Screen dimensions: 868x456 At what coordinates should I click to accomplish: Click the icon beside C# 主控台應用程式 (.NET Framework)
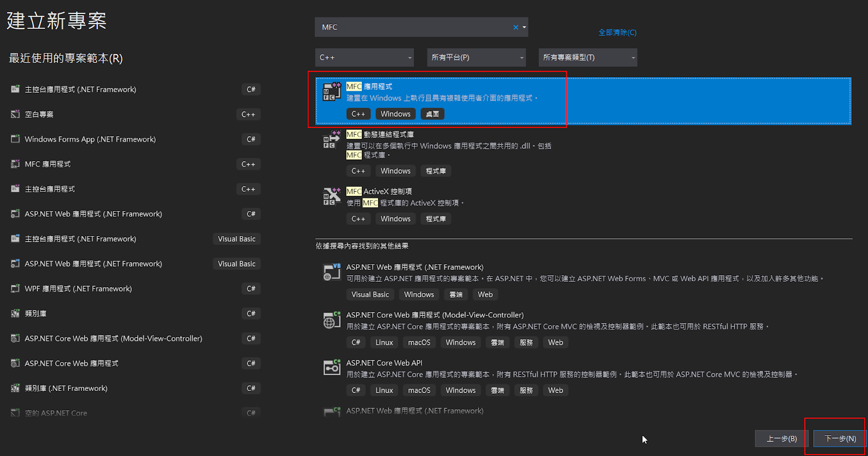point(15,89)
